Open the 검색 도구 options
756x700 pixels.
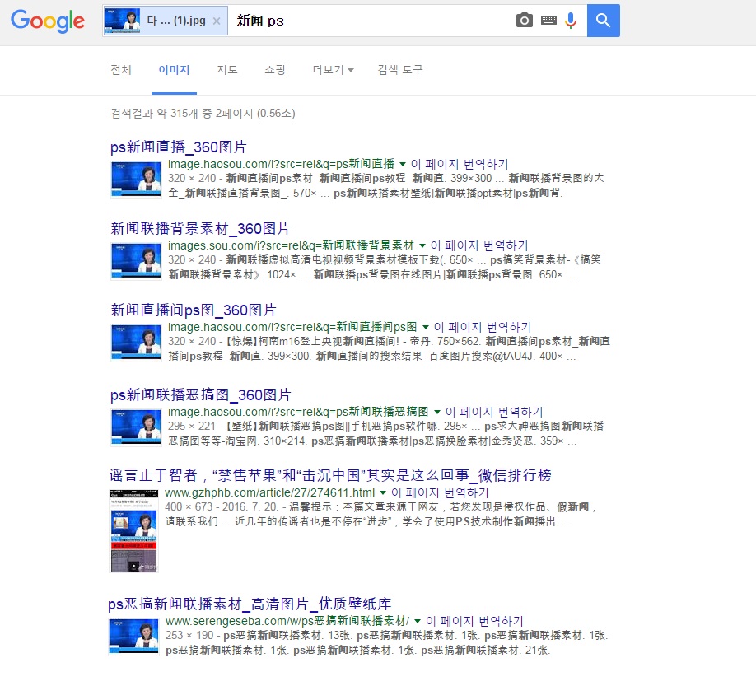tap(400, 70)
